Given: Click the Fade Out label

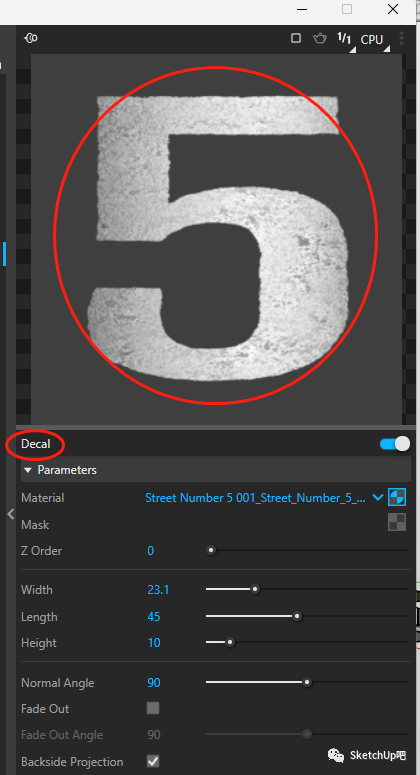Looking at the screenshot, I should pyautogui.click(x=45, y=708).
